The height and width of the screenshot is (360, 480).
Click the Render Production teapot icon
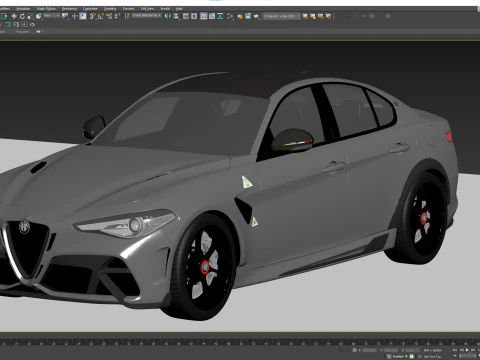pyautogui.click(x=256, y=16)
